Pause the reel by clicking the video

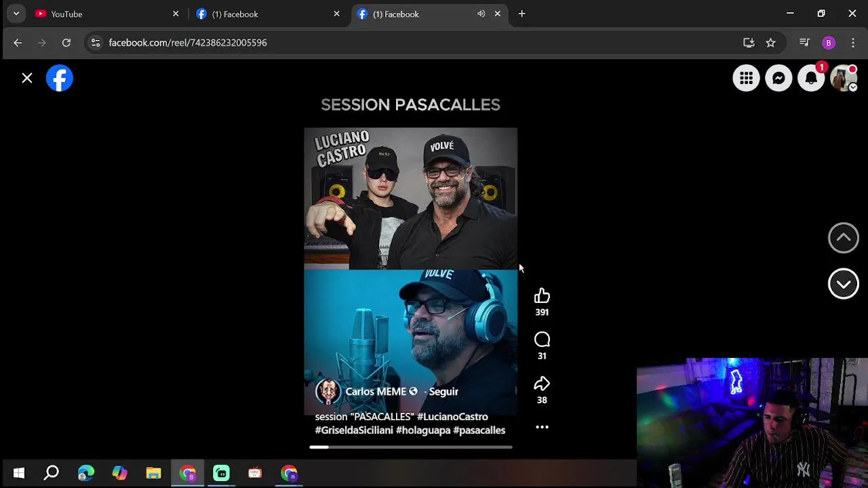click(x=410, y=271)
